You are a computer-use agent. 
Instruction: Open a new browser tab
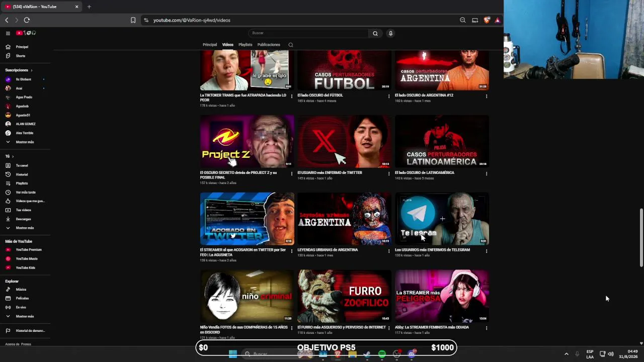tap(89, 7)
